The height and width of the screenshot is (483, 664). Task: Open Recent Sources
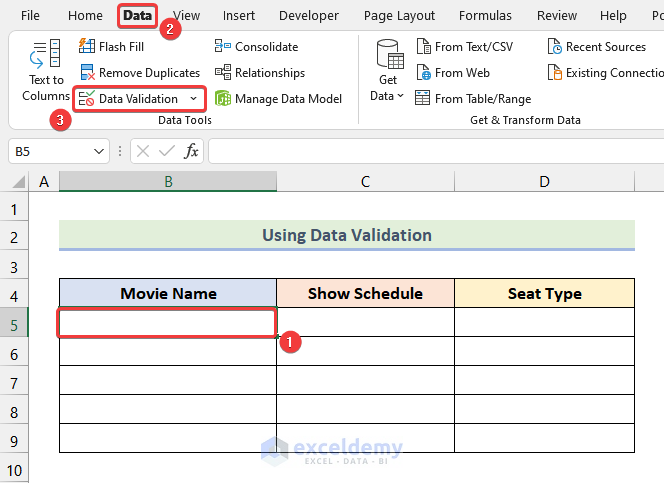[x=555, y=47]
